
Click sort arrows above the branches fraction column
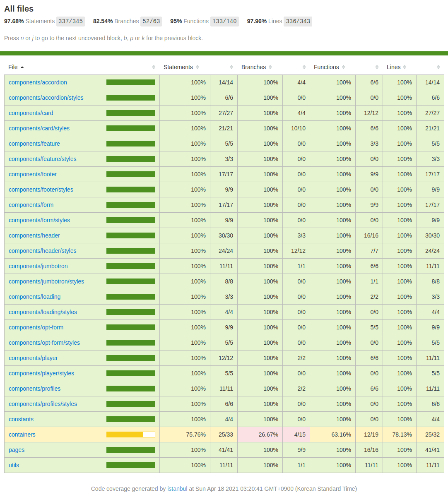click(304, 67)
